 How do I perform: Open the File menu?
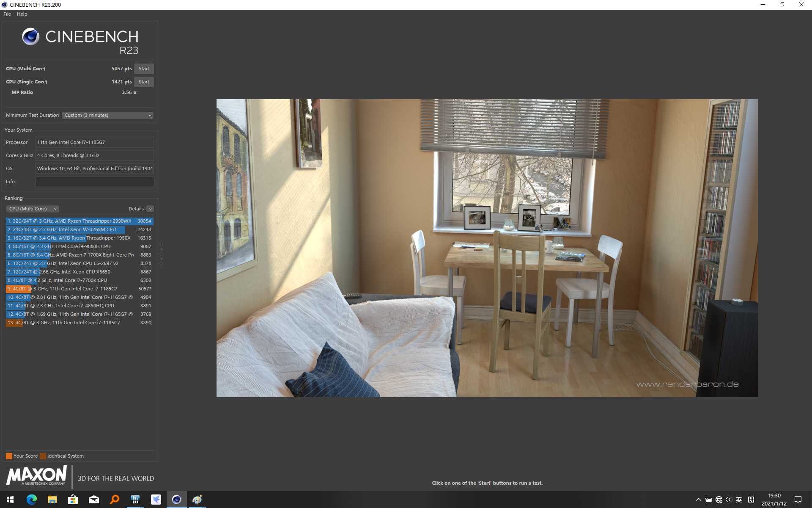(7, 14)
